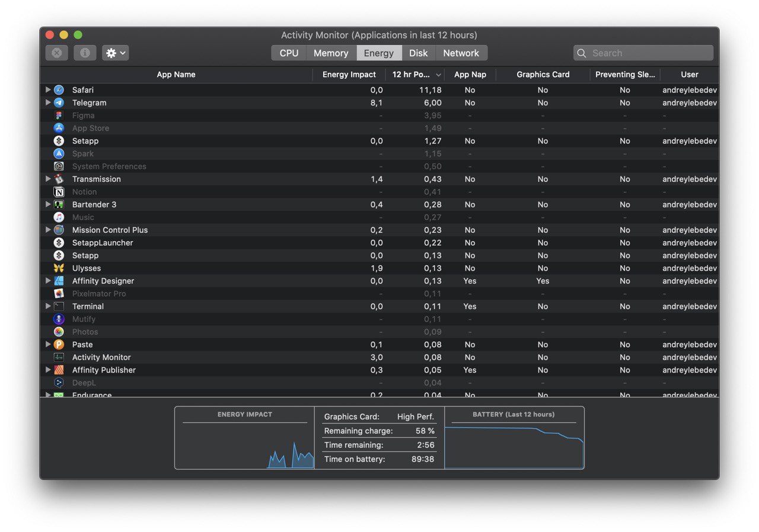
Task: Expand the Transmission process row
Action: (x=48, y=179)
